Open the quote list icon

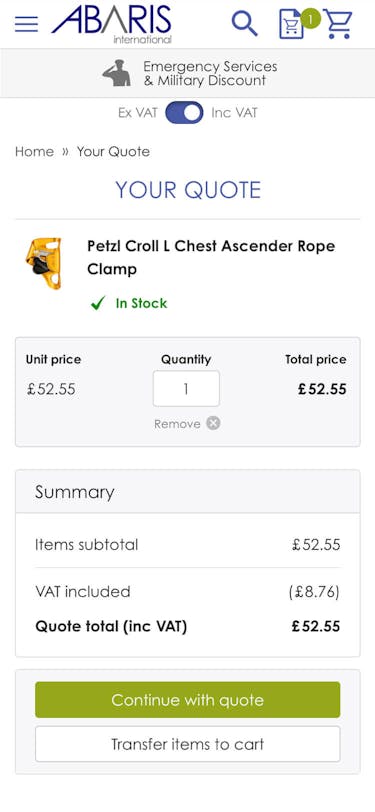tap(291, 24)
